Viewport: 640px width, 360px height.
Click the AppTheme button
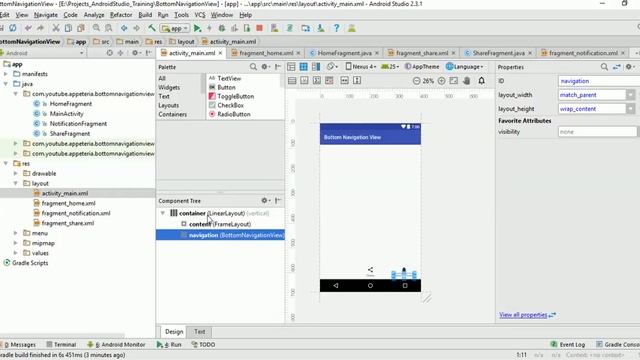(422, 67)
